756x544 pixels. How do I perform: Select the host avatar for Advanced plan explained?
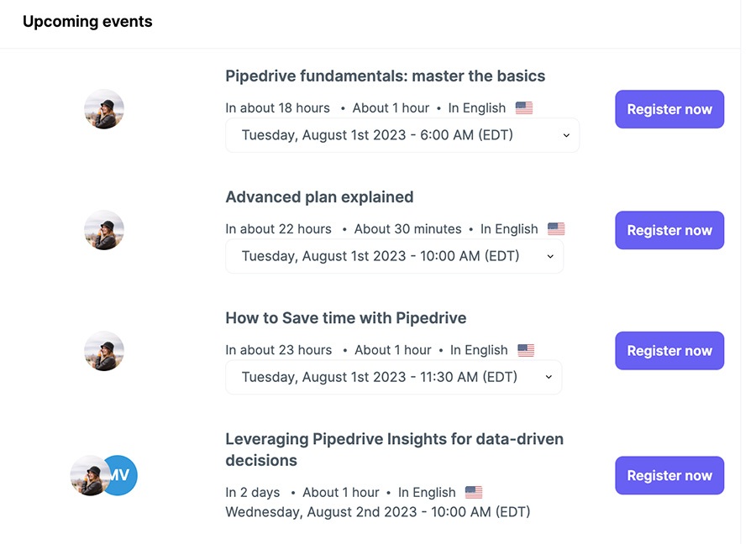tap(104, 230)
